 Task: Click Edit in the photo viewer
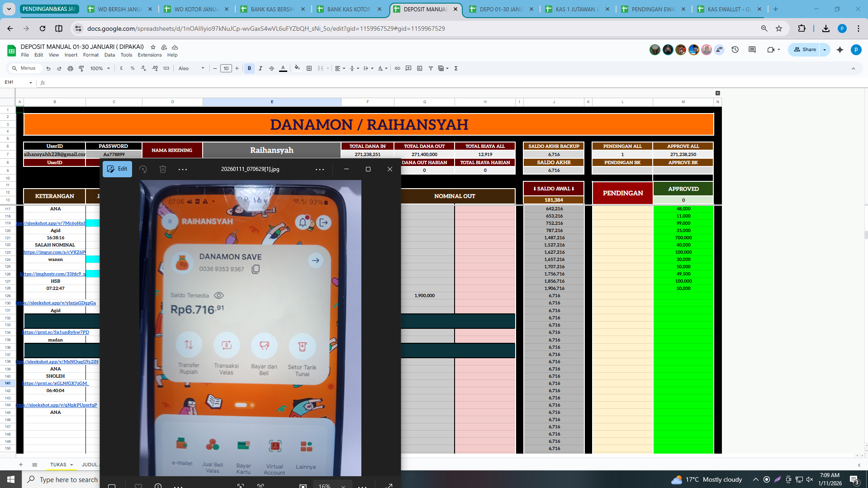(x=117, y=169)
